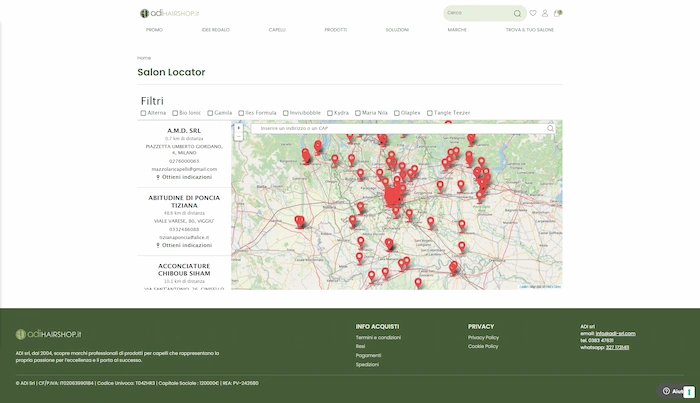Zoom in the map with plus button
Viewport: 700px width, 403px height.
click(x=238, y=126)
